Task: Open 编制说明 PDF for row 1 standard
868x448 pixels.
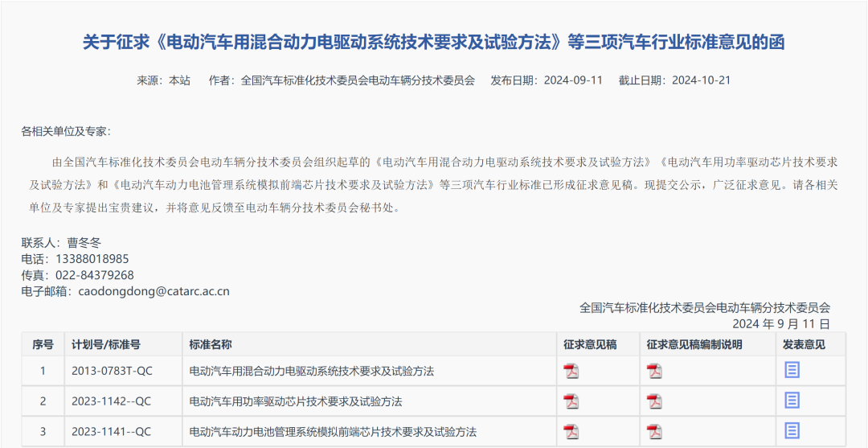Action: (654, 371)
